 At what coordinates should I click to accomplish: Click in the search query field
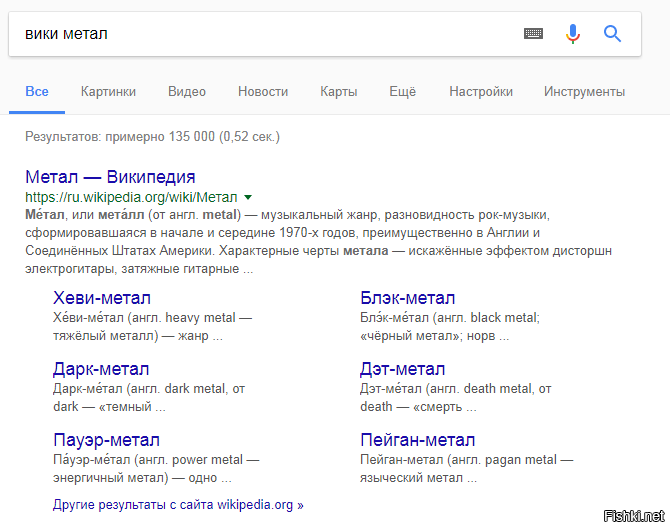[x=260, y=34]
